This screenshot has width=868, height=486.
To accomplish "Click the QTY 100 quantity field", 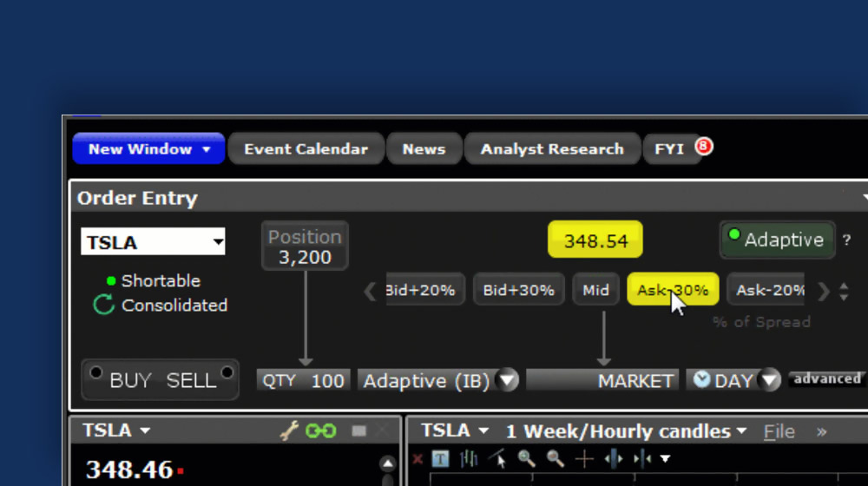I will pos(305,380).
